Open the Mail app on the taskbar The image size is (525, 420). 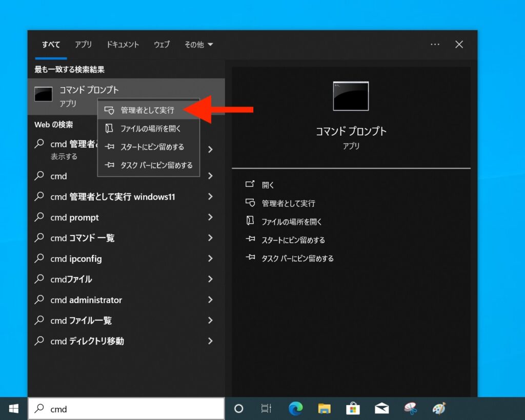[381, 408]
